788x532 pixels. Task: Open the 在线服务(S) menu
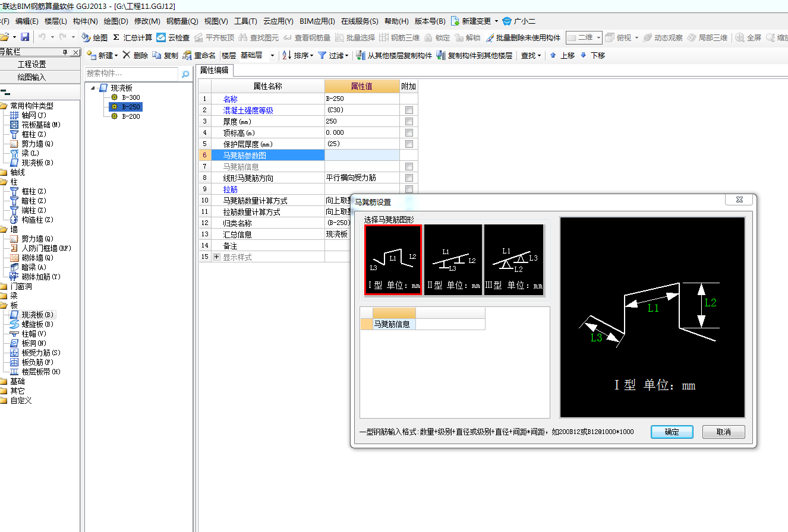click(x=360, y=21)
